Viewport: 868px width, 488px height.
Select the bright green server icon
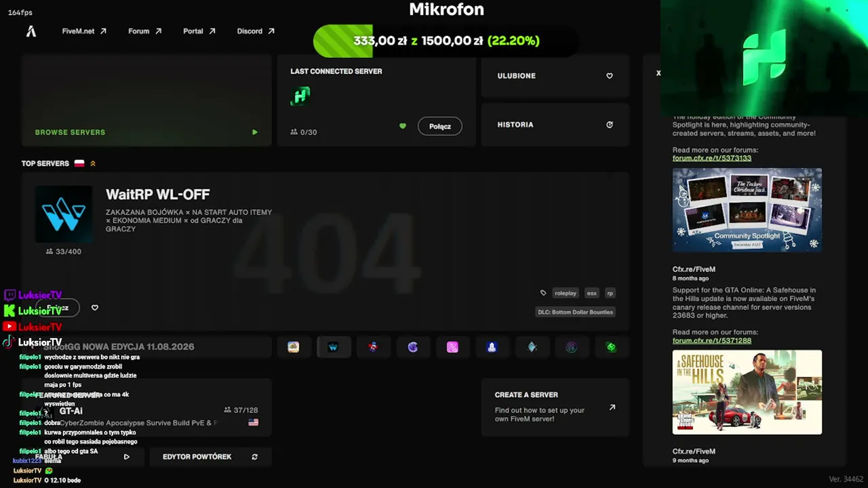coord(611,347)
